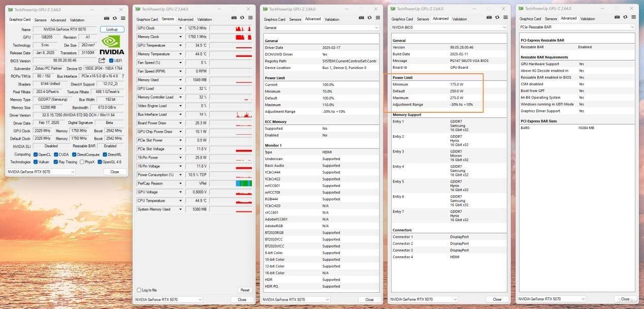Toggle the OpenGL 4.6 checkbox
Screen dimensions: 644x309
[x=100, y=162]
